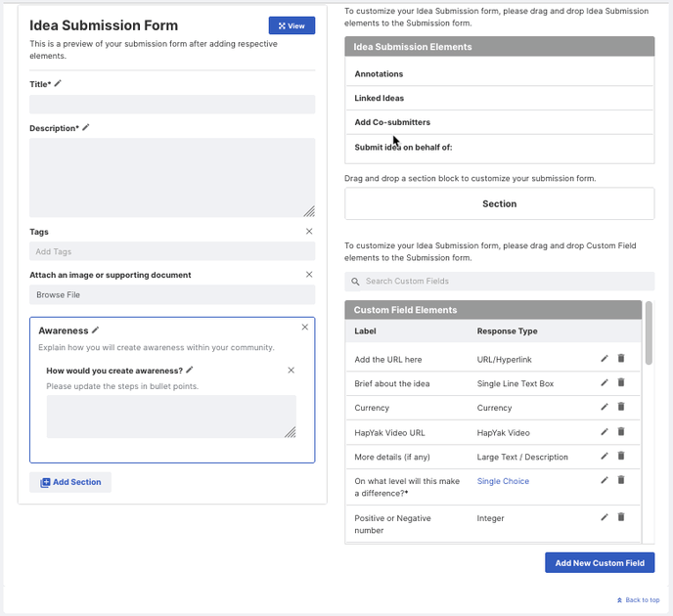Click the custom fields list scrollbar
This screenshot has height=616, width=673.
[x=649, y=332]
